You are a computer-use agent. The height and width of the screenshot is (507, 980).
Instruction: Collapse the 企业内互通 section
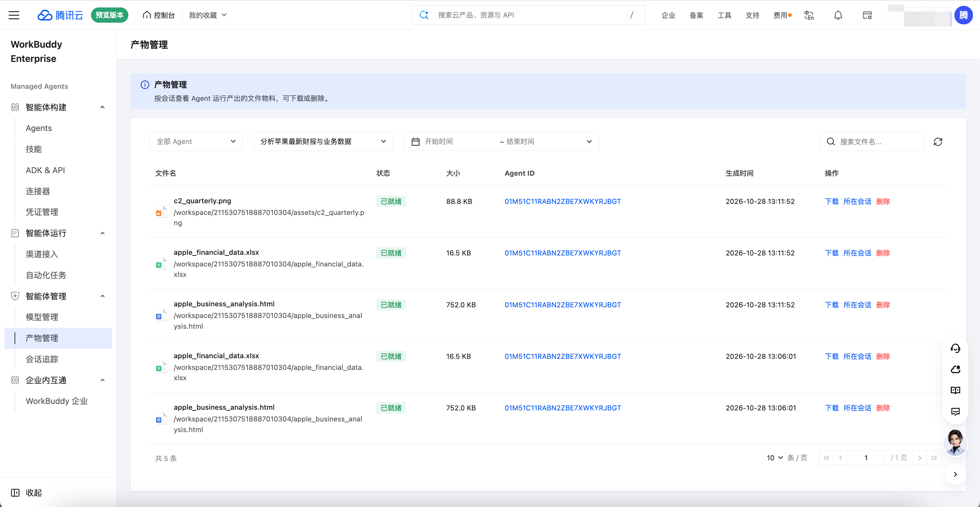(x=58, y=380)
